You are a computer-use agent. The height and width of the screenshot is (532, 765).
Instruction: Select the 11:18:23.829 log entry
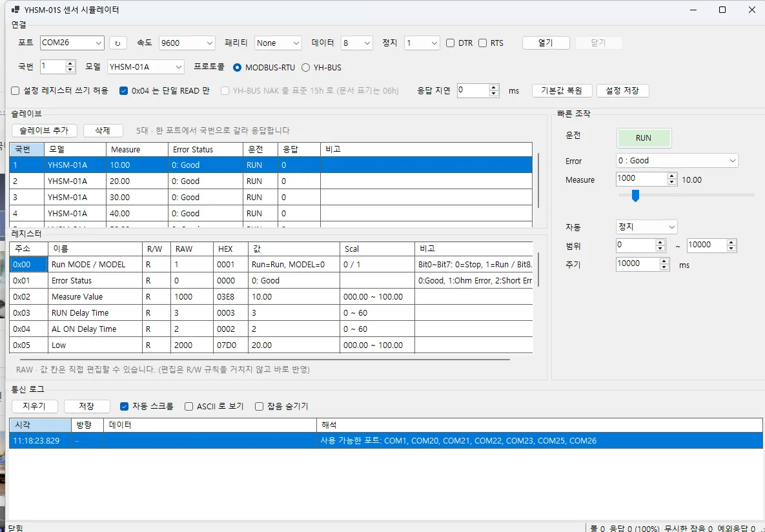tap(386, 441)
